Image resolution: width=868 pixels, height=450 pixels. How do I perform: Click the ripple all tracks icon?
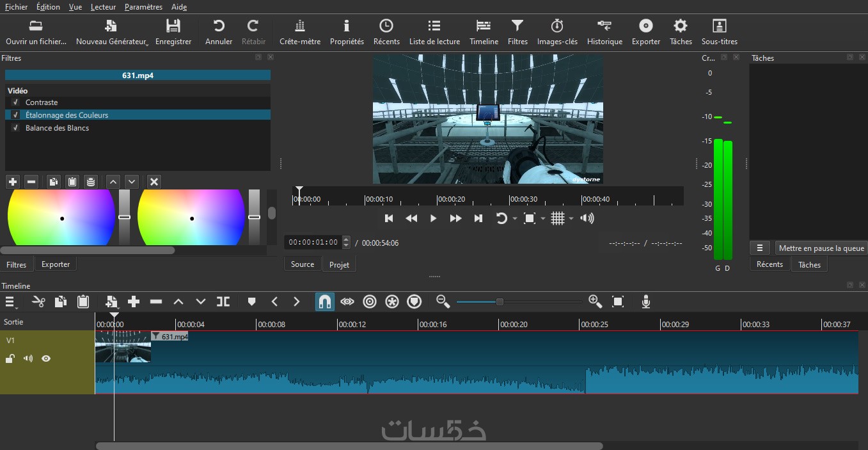coord(392,301)
